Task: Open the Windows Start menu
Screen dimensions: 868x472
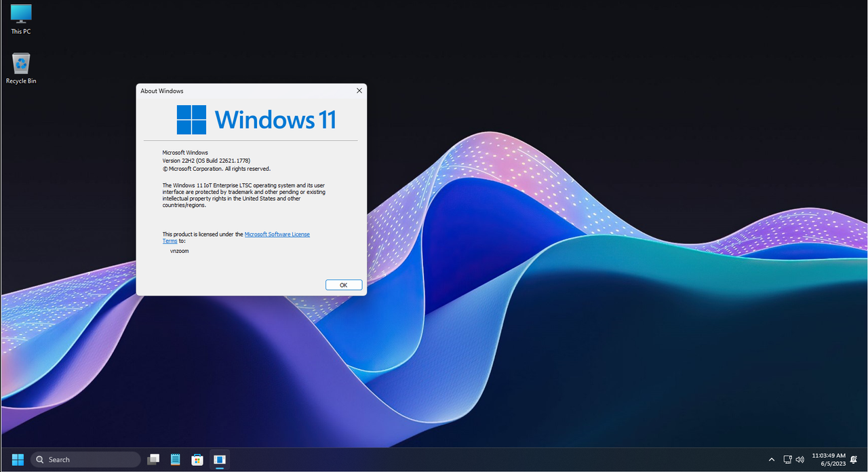Action: point(18,459)
